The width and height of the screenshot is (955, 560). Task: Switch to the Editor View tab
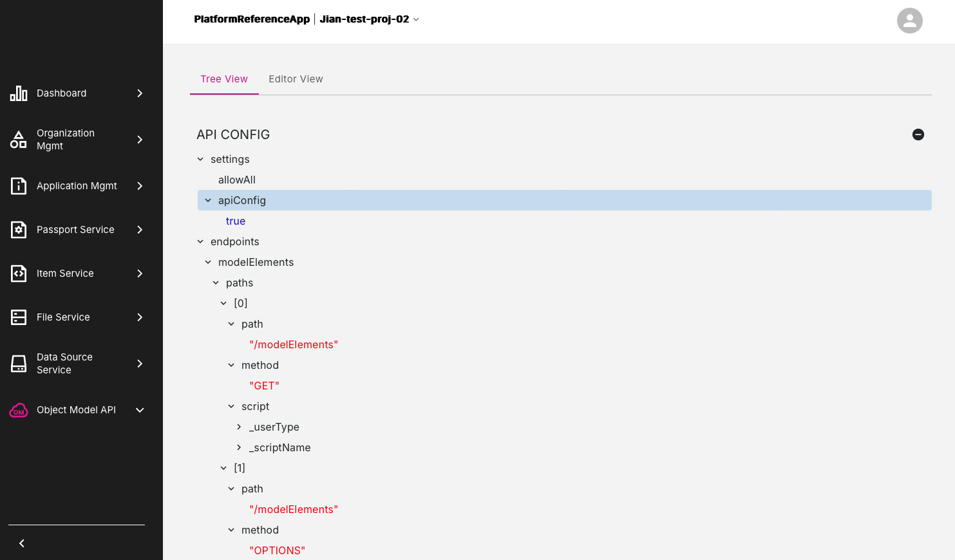(x=296, y=79)
